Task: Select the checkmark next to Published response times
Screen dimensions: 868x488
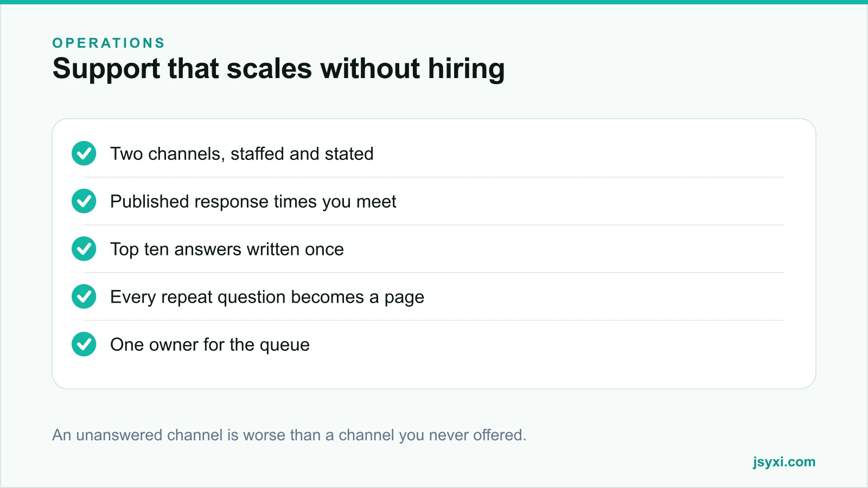Action: pyautogui.click(x=84, y=201)
